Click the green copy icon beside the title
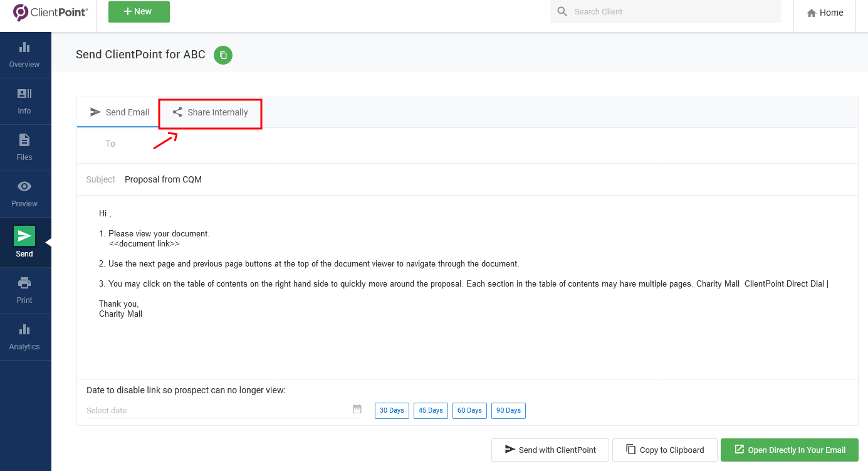The width and height of the screenshot is (868, 471). (223, 55)
